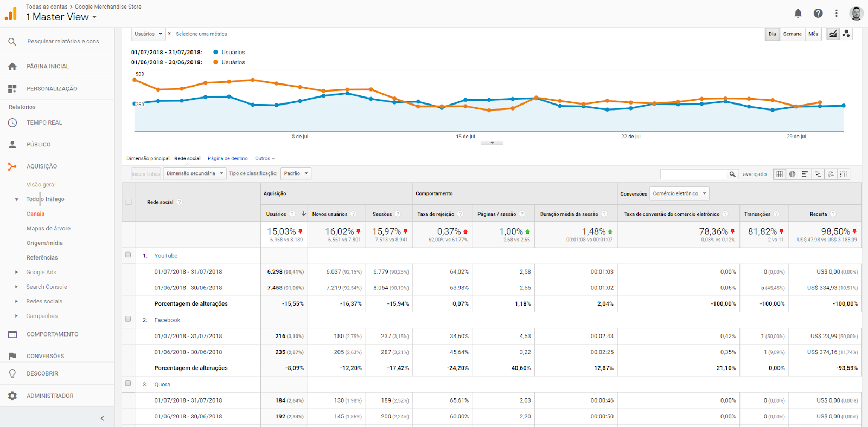Viewport: 868px width, 427px height.
Task: Click the Facebook social network link
Action: click(x=167, y=320)
